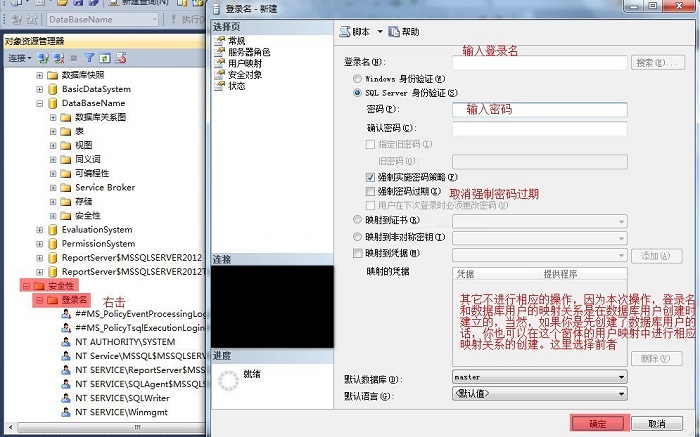Open the 安全对象 page
Image resolution: width=700 pixels, height=437 pixels.
point(245,75)
